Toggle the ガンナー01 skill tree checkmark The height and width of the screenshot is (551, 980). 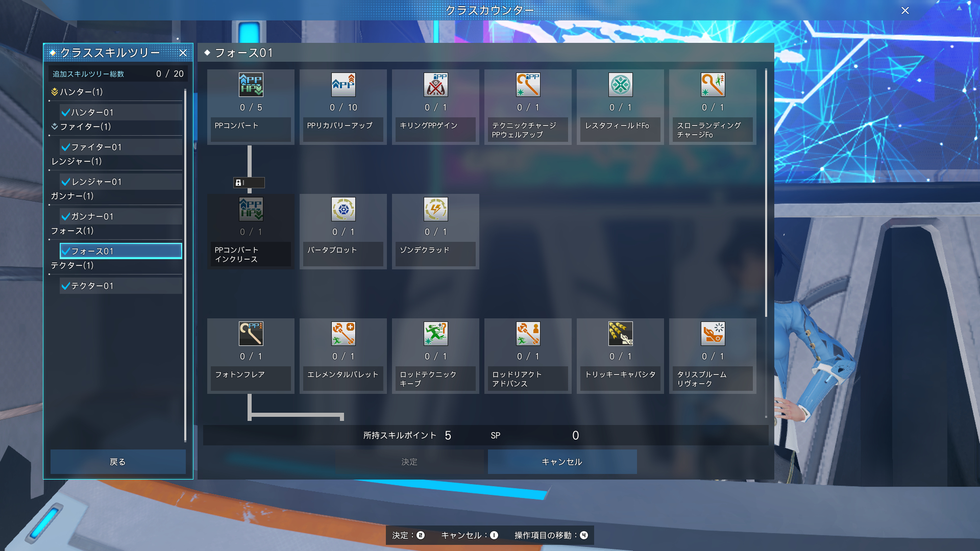coord(66,216)
